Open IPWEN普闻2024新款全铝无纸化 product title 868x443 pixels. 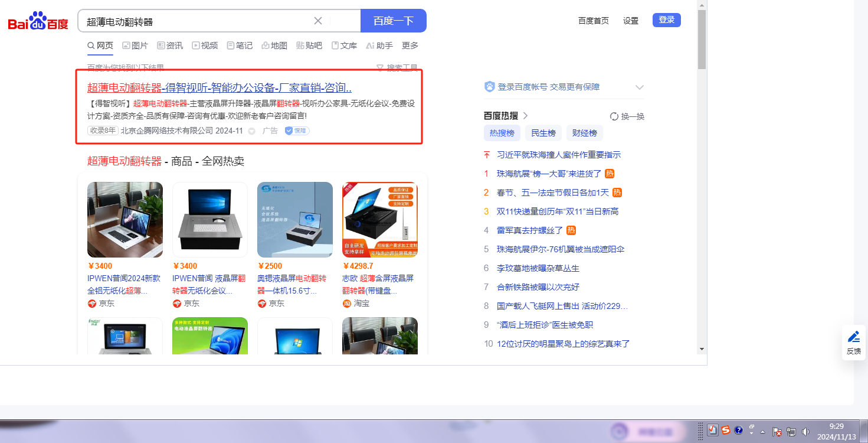point(124,285)
